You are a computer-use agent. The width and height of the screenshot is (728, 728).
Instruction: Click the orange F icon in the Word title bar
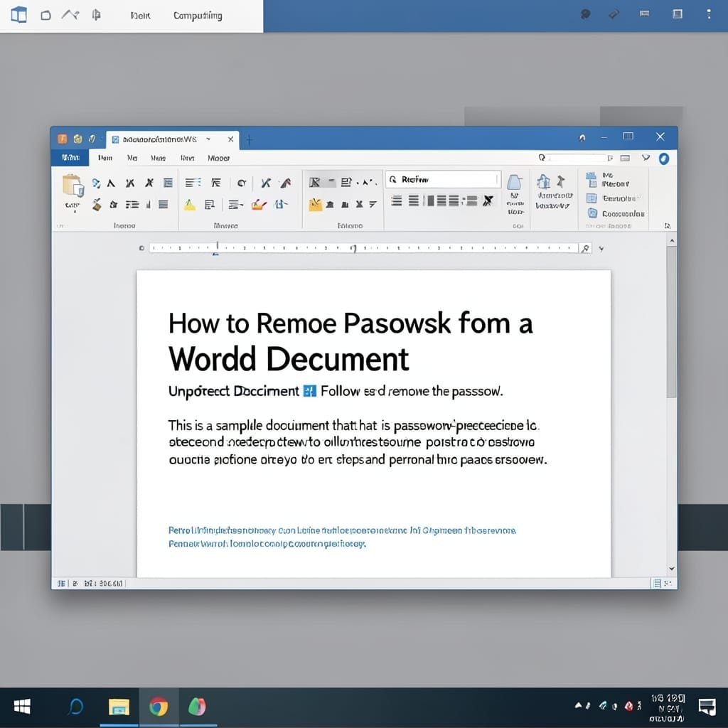tap(63, 139)
